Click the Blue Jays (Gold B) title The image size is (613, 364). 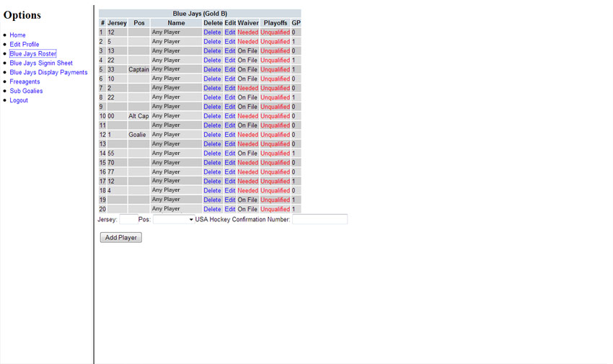point(200,14)
